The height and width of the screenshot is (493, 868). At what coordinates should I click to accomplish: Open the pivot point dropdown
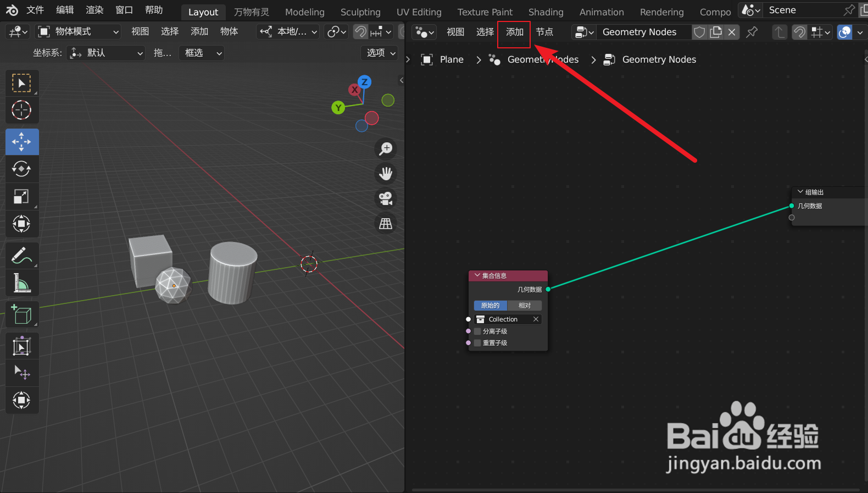336,32
